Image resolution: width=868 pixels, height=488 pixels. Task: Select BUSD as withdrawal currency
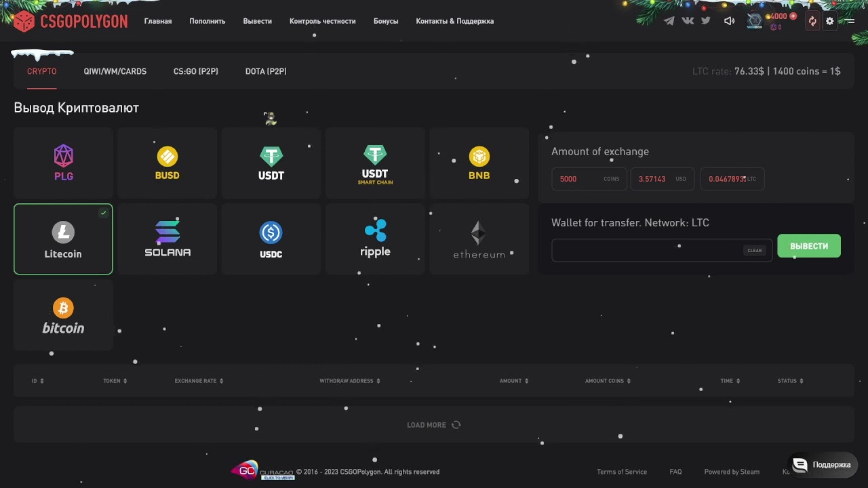coord(167,163)
